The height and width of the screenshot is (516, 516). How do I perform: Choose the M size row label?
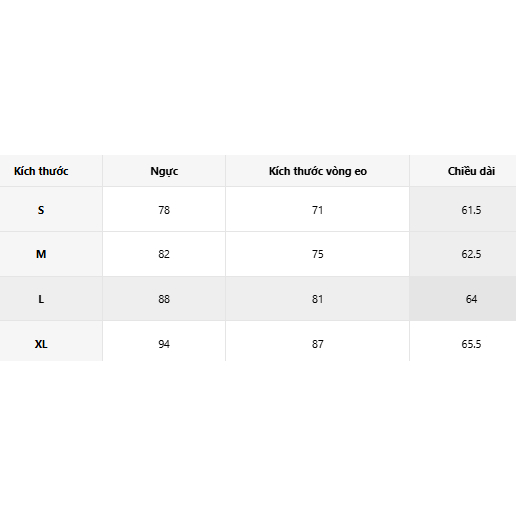pos(41,254)
